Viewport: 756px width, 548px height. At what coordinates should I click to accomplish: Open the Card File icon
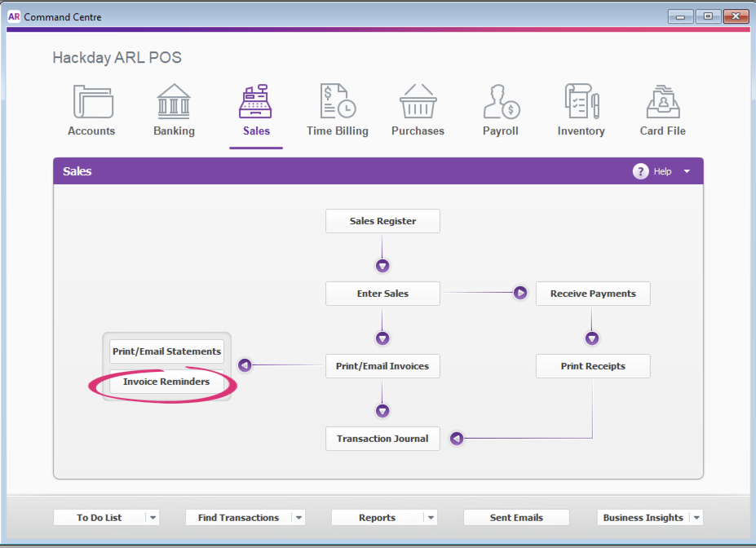662,102
